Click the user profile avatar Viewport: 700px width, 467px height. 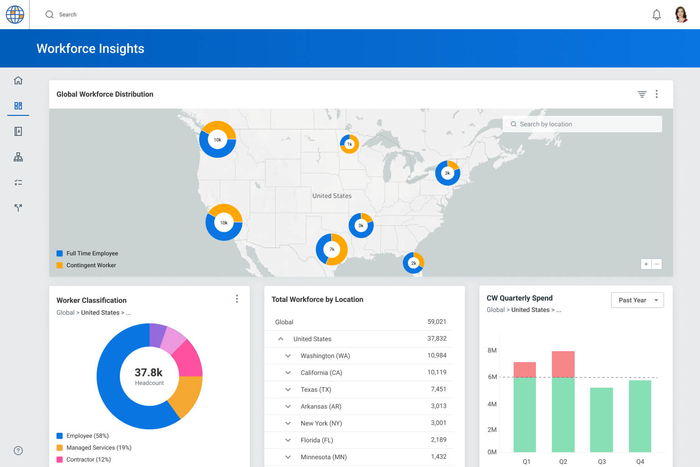click(681, 15)
